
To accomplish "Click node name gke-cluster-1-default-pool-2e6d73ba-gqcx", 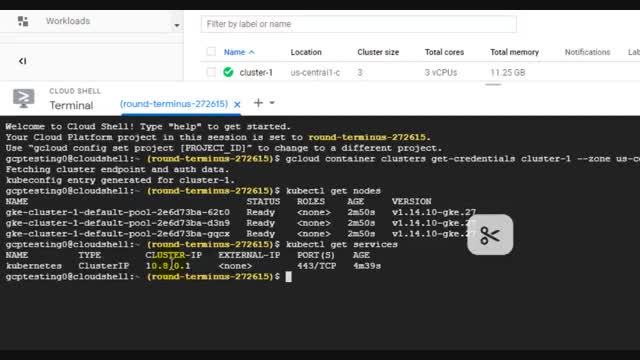I will pos(118,234).
